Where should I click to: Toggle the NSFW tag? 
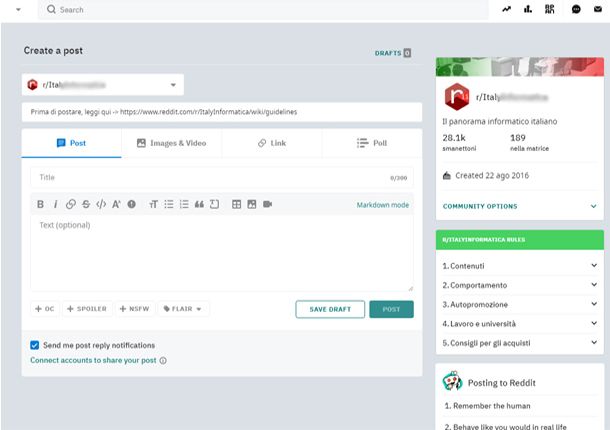pos(135,309)
